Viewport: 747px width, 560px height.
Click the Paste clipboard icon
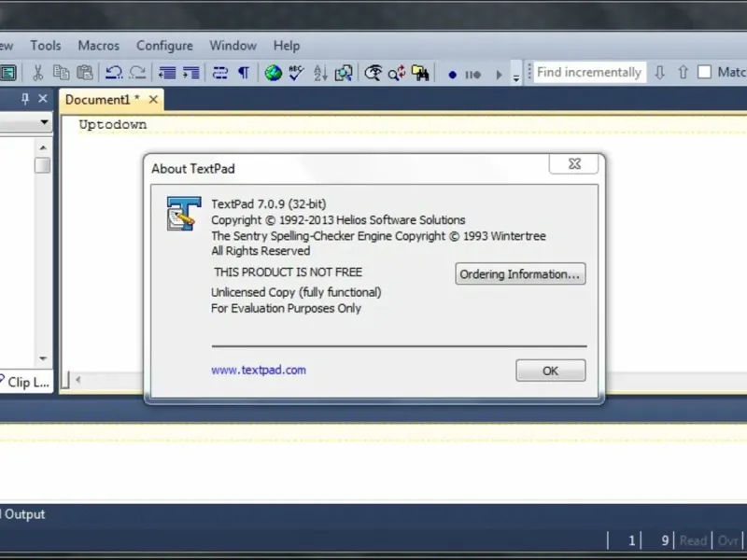point(85,73)
